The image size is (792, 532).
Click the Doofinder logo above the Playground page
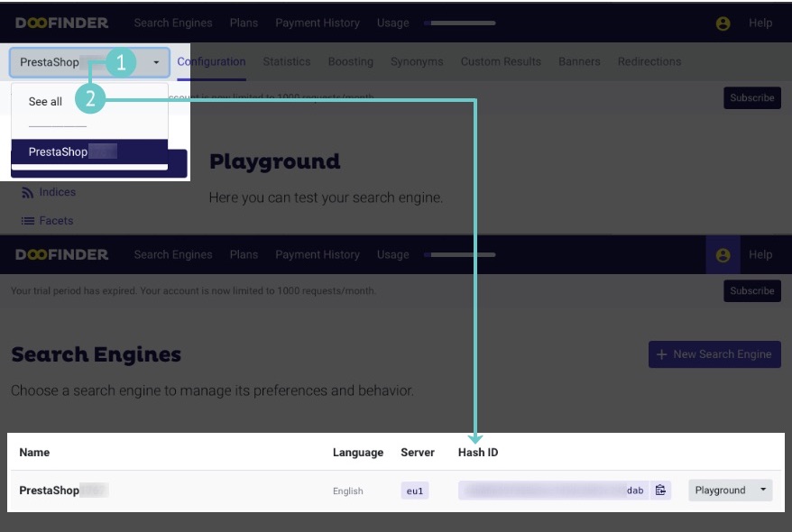[61, 23]
